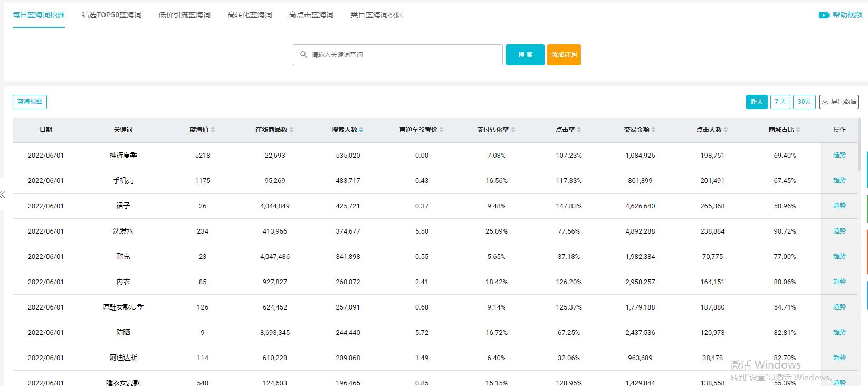868x386 pixels.
Task: Click the 日期 column header
Action: tap(46, 130)
